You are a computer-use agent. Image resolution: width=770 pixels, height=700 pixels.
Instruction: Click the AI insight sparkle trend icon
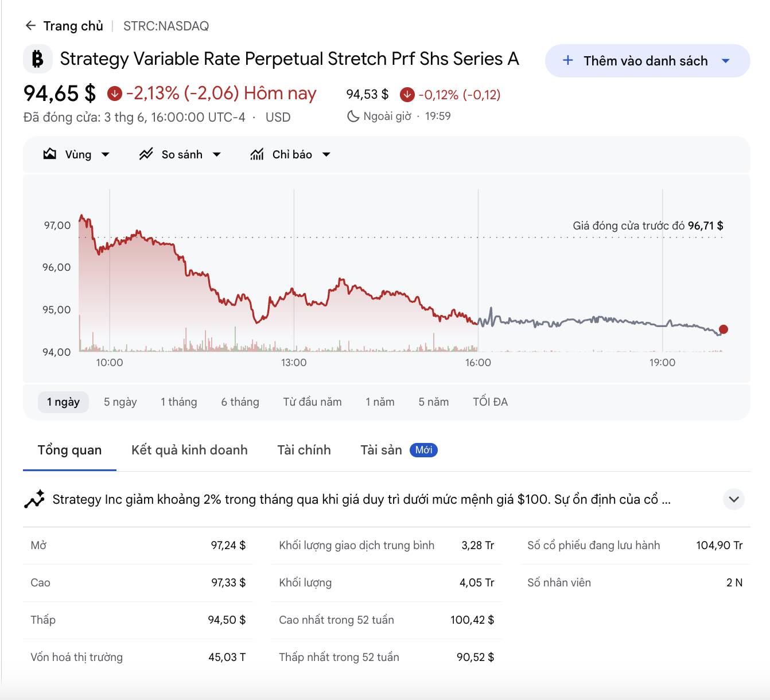[x=34, y=499]
